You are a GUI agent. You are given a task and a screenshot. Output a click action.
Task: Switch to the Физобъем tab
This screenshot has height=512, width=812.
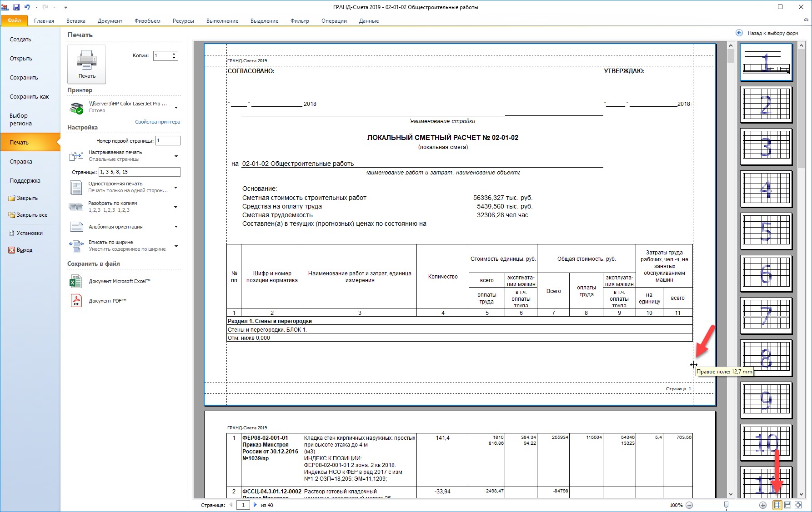147,21
